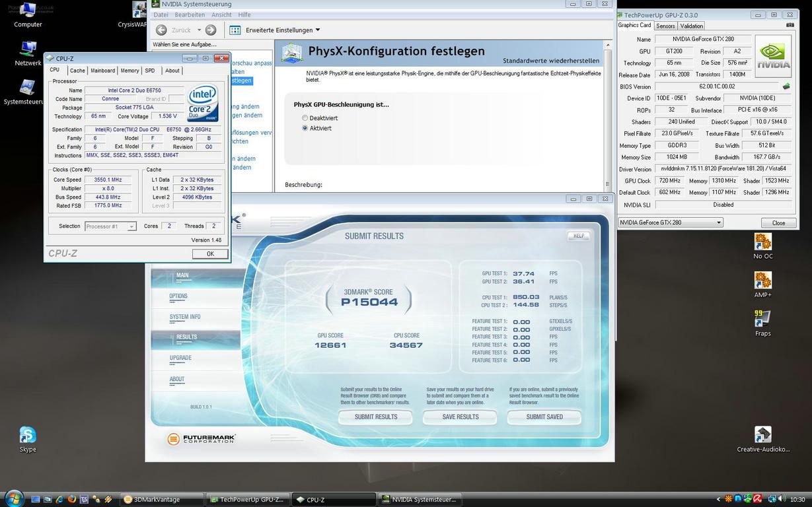Switch to the CPU-Z Cache tab
Screen dimensions: 812x507
tap(77, 71)
